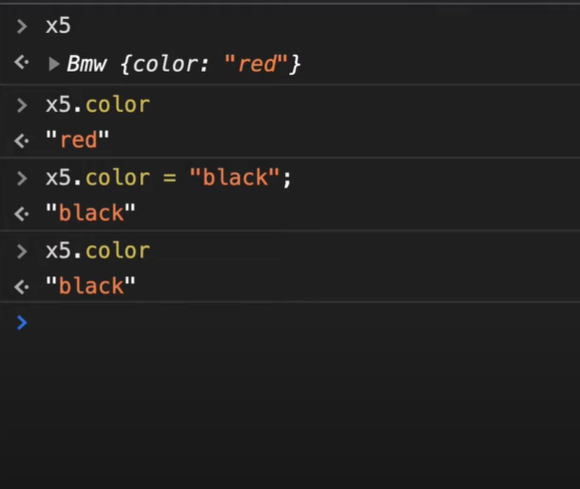Click the first x5.color command entry

(x=98, y=105)
